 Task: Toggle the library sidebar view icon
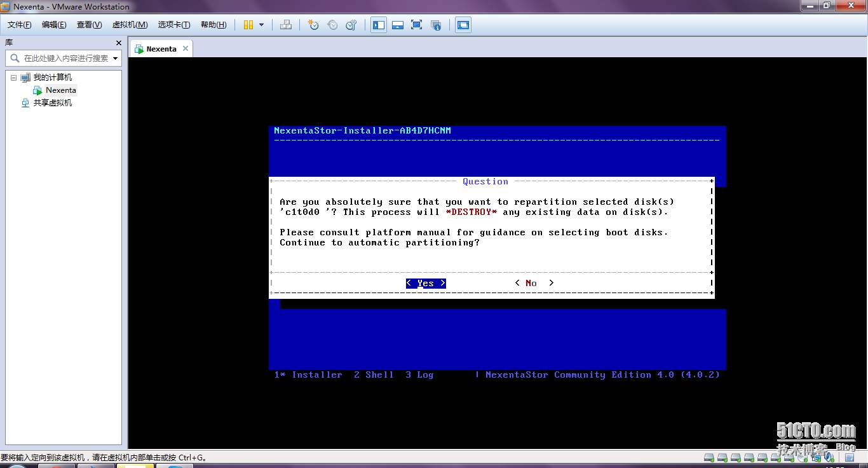click(x=379, y=25)
